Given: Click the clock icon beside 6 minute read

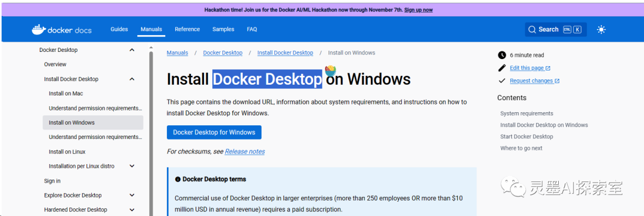Looking at the screenshot, I should [x=502, y=55].
